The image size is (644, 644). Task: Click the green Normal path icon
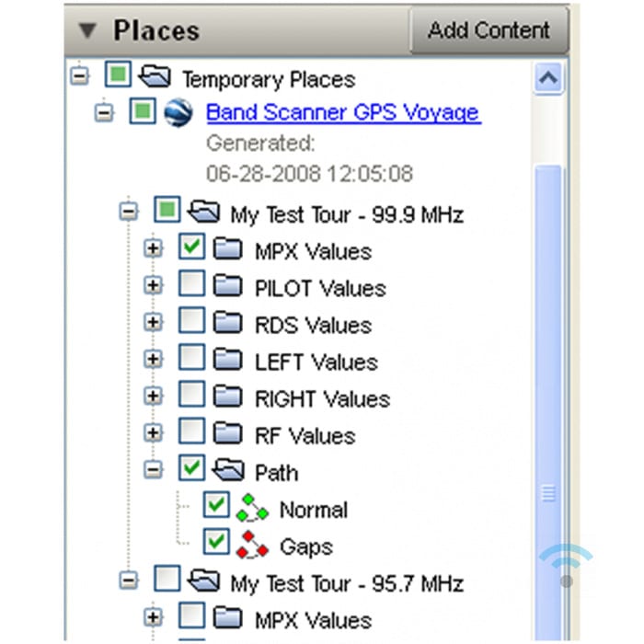pyautogui.click(x=252, y=509)
